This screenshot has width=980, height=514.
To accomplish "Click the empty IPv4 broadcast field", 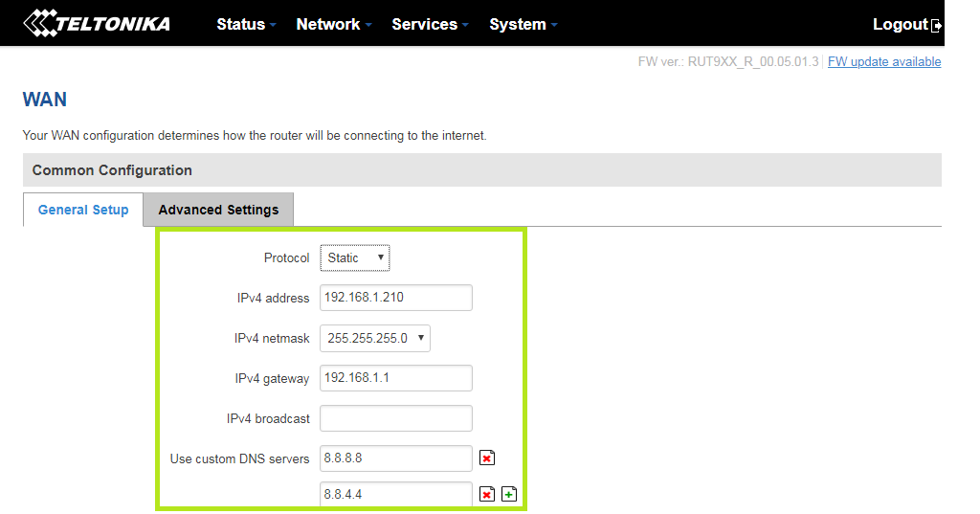I will 396,418.
